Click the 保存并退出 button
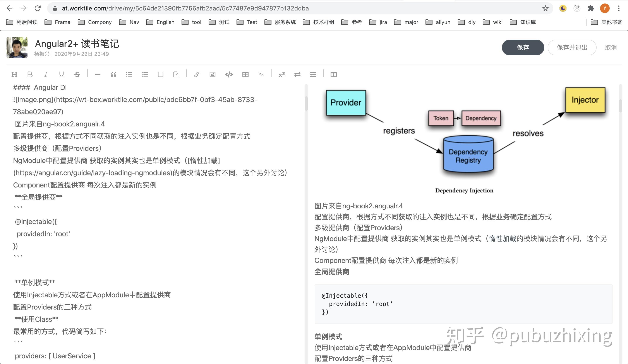The image size is (628, 364). 572,48
